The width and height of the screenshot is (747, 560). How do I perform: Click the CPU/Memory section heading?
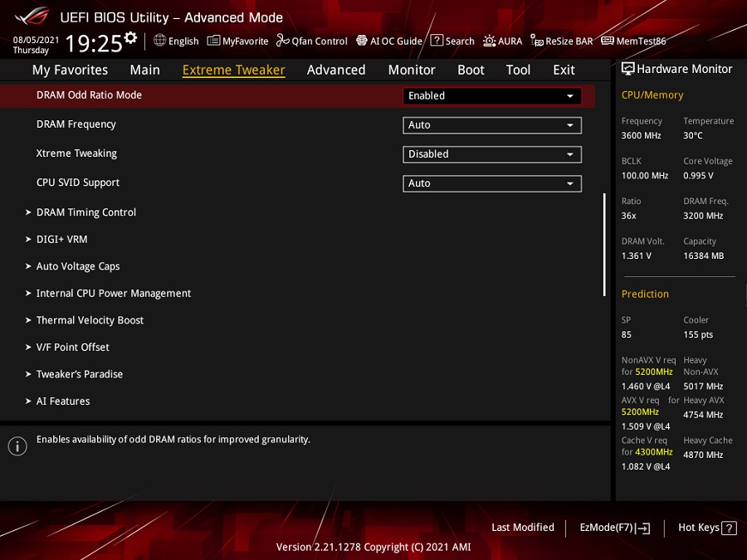(x=652, y=95)
